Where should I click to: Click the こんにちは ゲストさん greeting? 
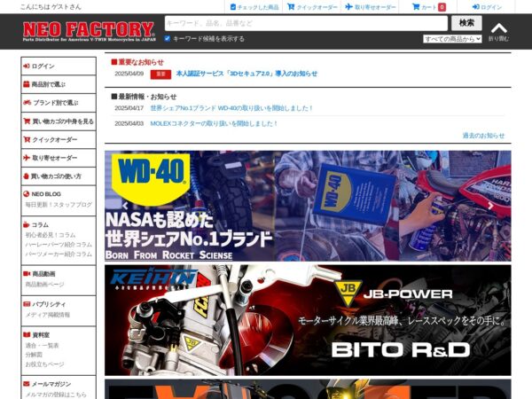click(x=51, y=7)
